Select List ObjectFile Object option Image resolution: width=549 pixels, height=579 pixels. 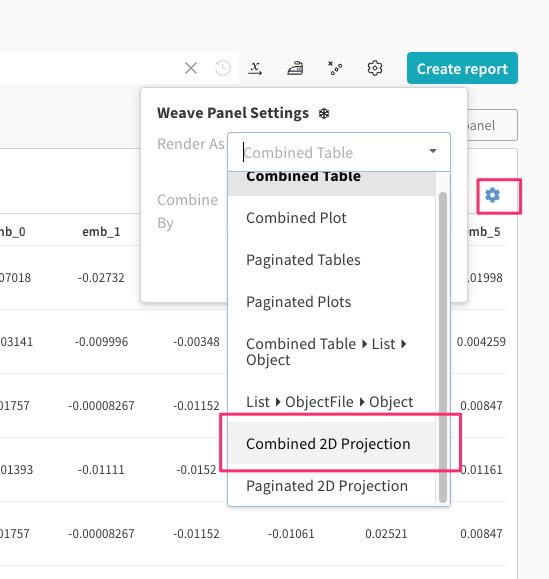[332, 402]
